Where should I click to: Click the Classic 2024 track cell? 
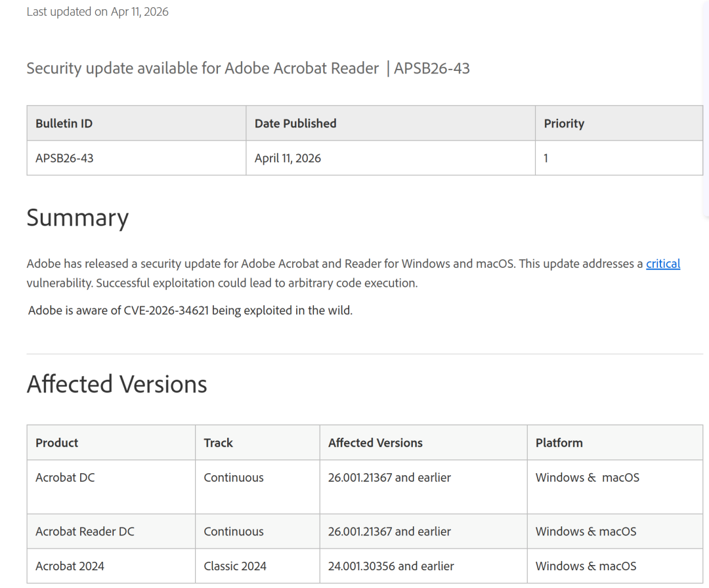[x=235, y=566]
